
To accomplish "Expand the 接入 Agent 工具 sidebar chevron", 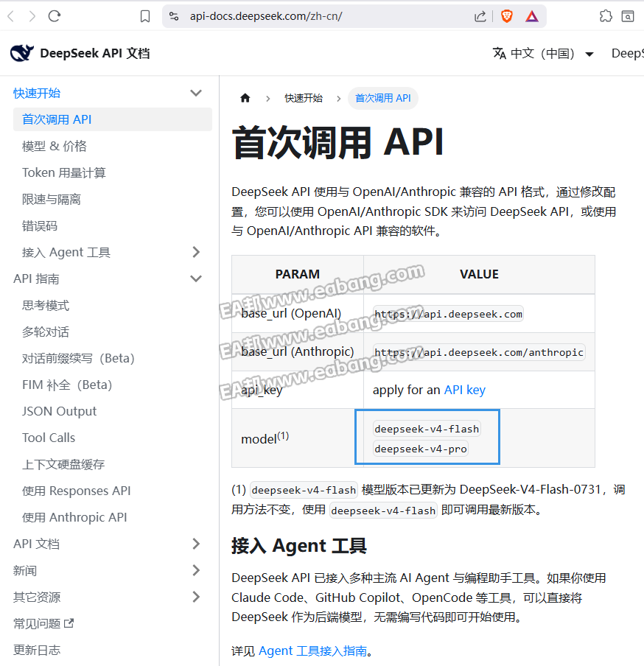I will 196,252.
